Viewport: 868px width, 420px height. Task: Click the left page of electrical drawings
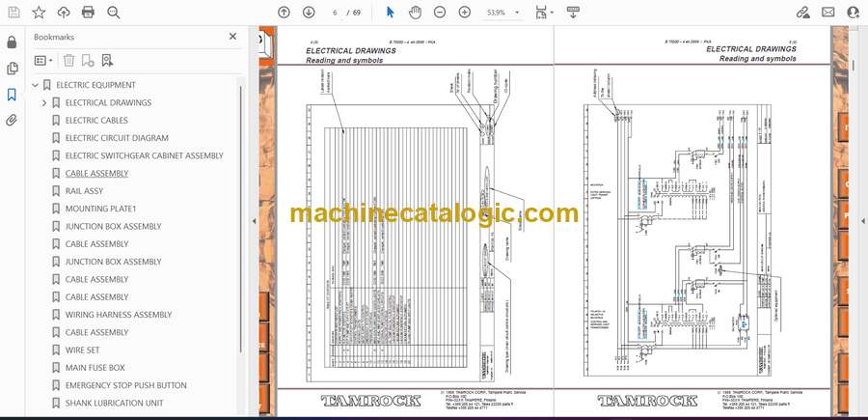tap(415, 222)
